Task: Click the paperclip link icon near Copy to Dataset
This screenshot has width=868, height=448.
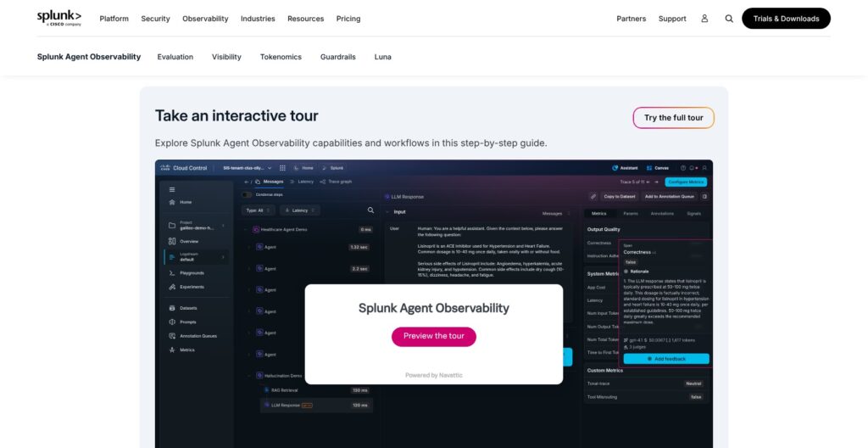Action: 593,196
